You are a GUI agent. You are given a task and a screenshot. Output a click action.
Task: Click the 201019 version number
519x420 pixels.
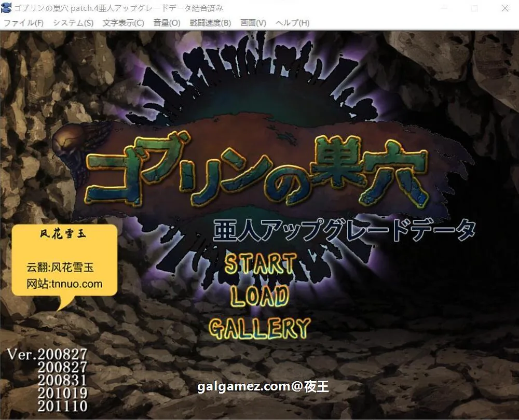click(63, 393)
